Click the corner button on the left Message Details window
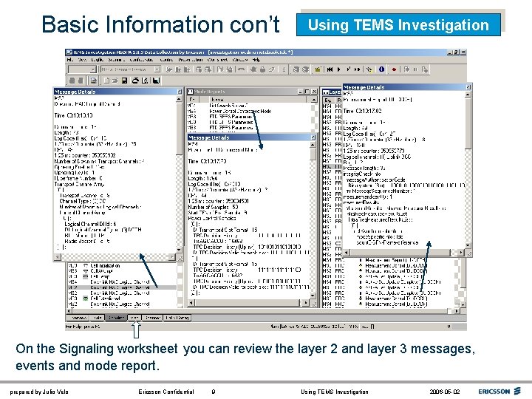This screenshot has width=532, height=399. [180, 92]
